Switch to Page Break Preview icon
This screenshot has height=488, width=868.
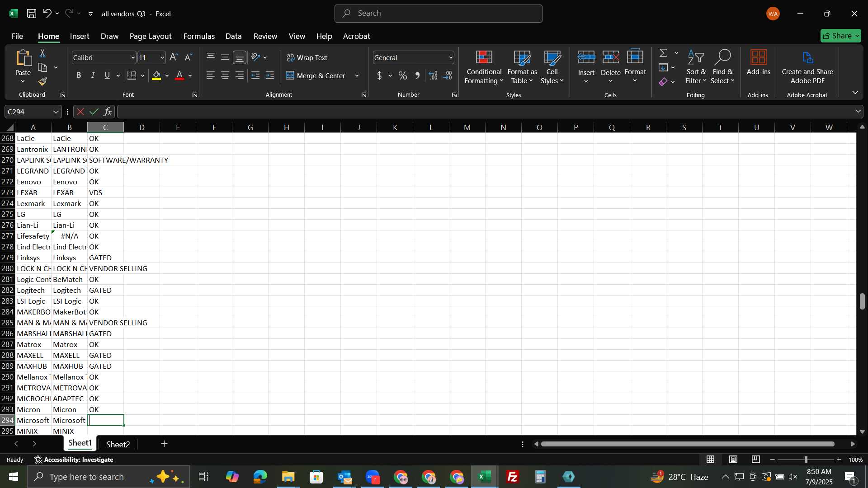pyautogui.click(x=756, y=460)
